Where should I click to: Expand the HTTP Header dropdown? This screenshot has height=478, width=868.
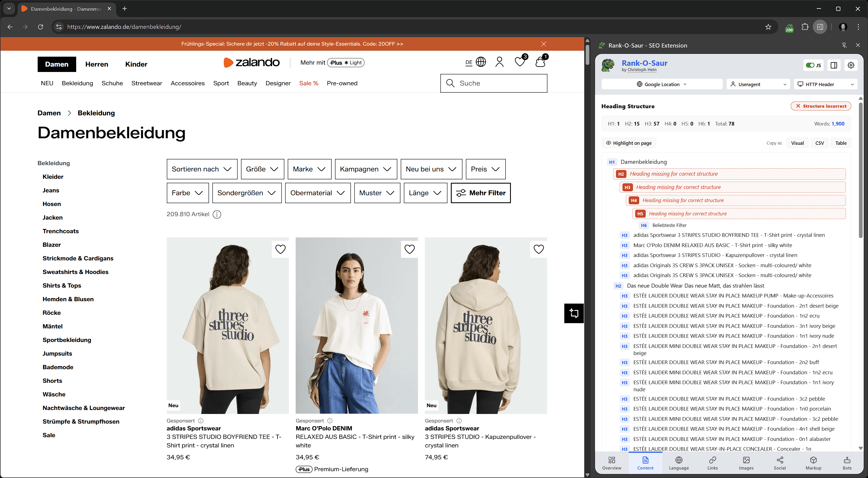pos(825,84)
